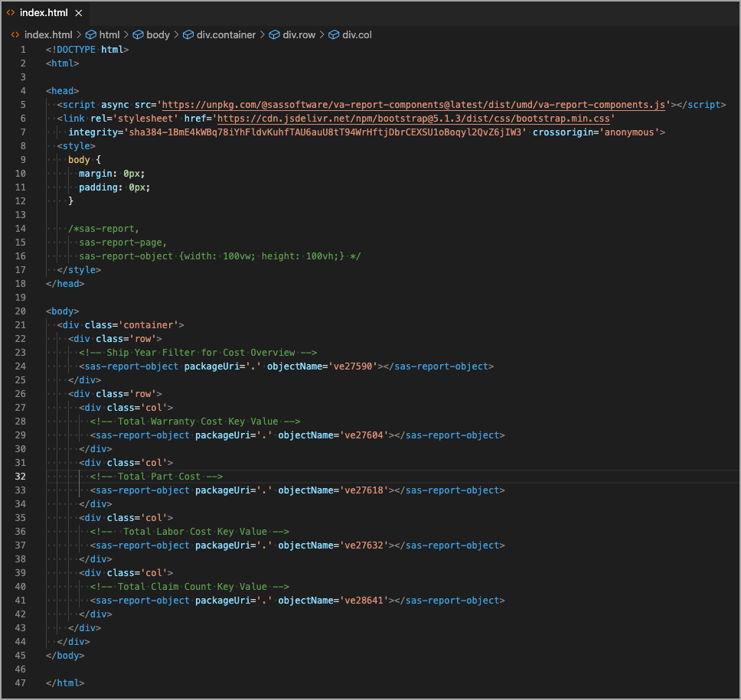Screen dimensions: 741x700
Task: Click the cube icon beside div.col breadcrumb
Action: (x=334, y=34)
